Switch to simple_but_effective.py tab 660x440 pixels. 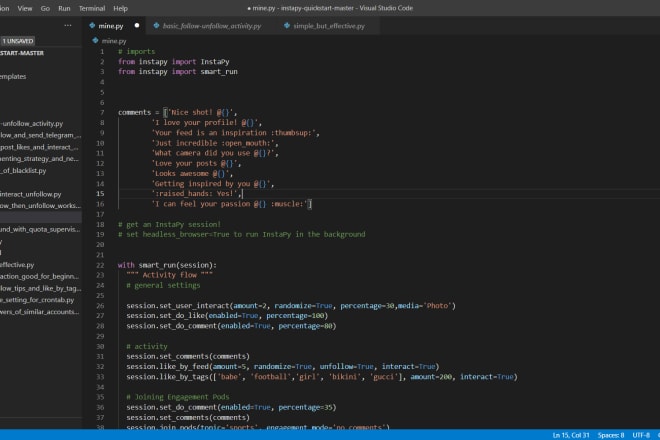(329, 26)
